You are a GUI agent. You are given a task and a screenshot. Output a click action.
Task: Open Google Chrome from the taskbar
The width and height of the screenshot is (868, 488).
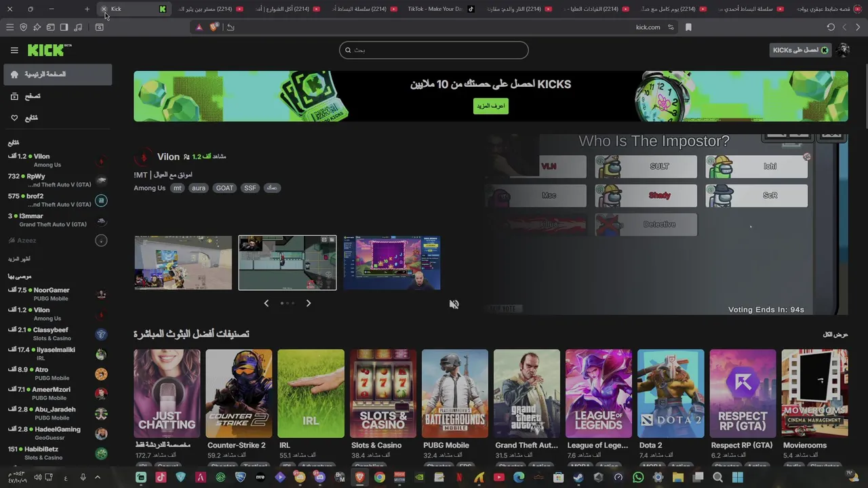click(x=380, y=477)
